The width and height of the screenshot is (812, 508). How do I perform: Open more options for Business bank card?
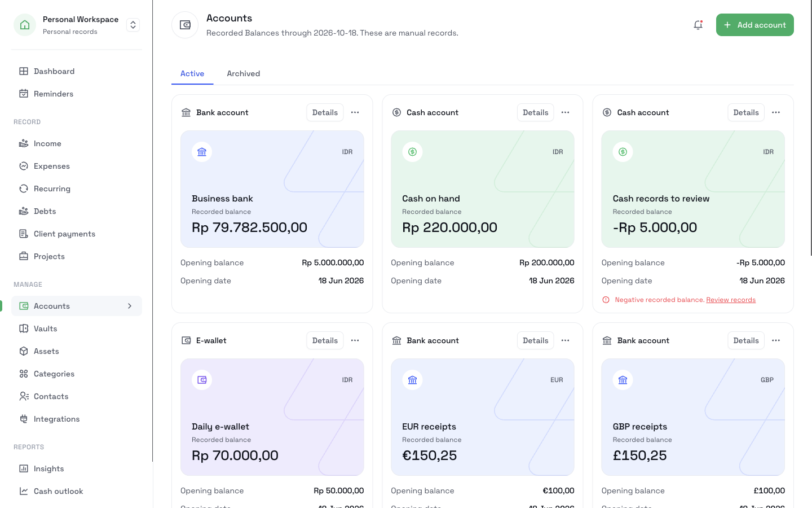355,112
